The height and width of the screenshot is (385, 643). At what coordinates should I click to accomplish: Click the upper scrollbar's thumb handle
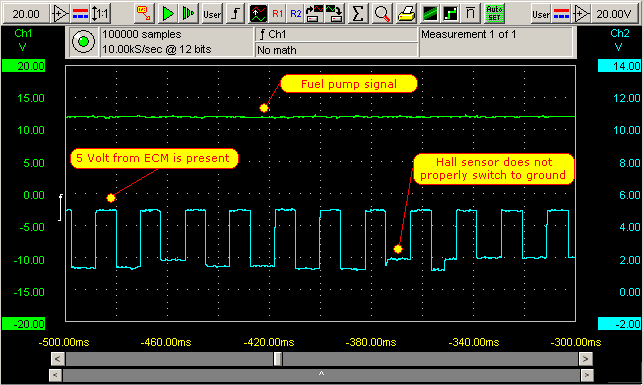(x=278, y=359)
